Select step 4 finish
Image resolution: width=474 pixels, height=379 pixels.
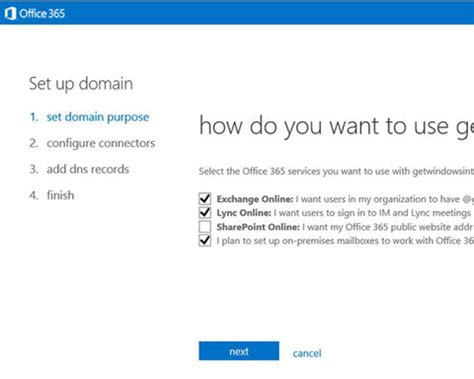coord(52,195)
